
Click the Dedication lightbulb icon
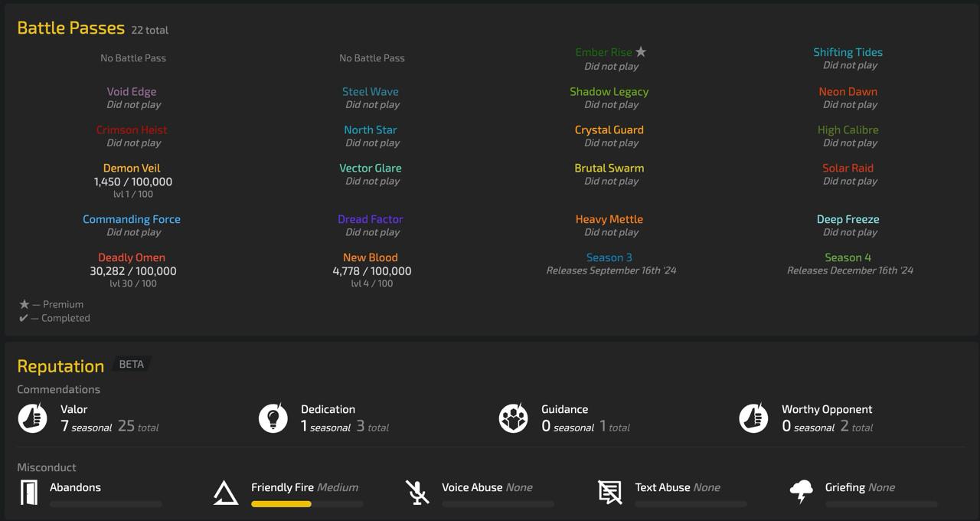tap(273, 418)
